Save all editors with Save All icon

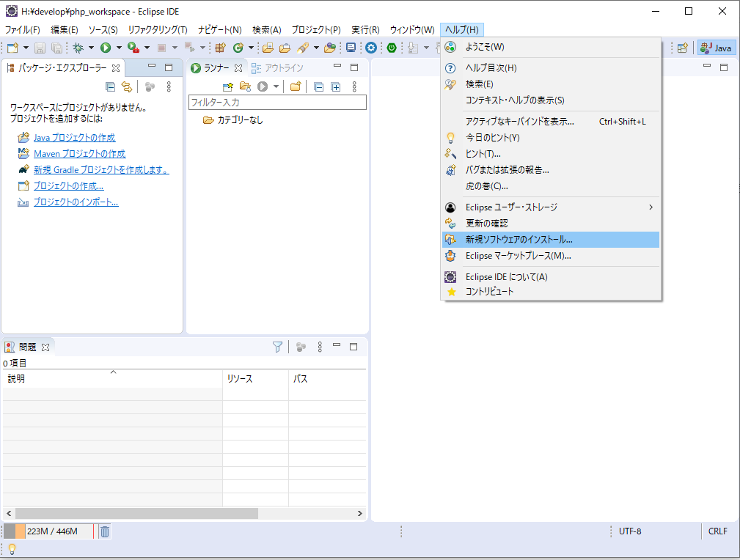coord(56,48)
